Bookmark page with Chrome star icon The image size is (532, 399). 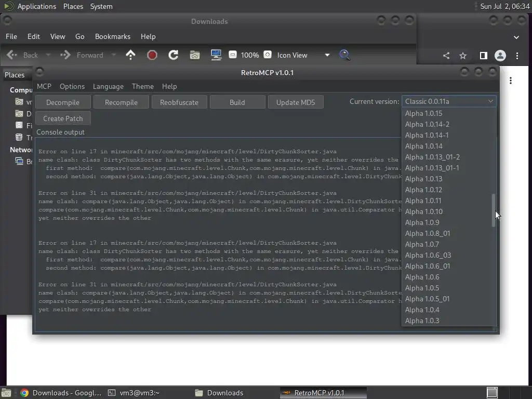point(463,56)
